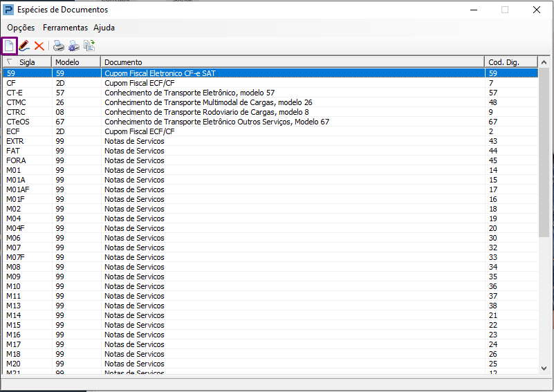Click Cod. Dig. value 48

492,102
